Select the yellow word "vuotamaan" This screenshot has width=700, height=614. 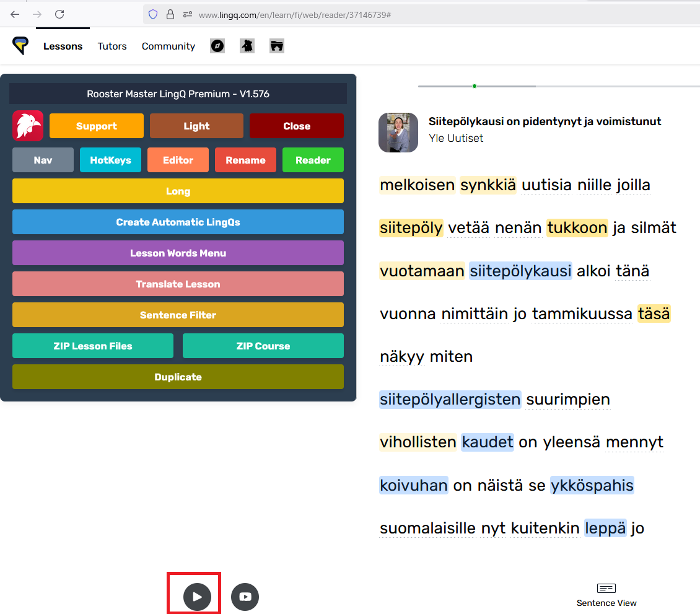(422, 271)
